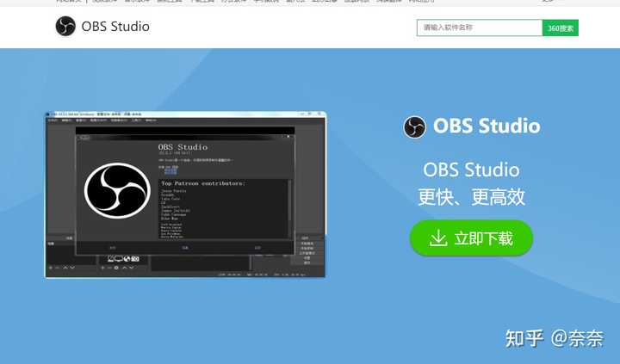Click the green 立即下载 download button

471,238
